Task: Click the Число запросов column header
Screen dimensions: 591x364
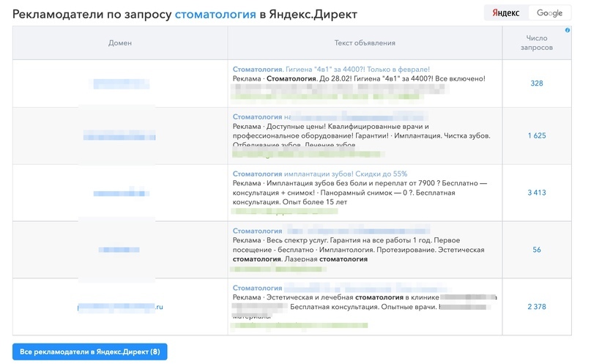Action: tap(537, 42)
